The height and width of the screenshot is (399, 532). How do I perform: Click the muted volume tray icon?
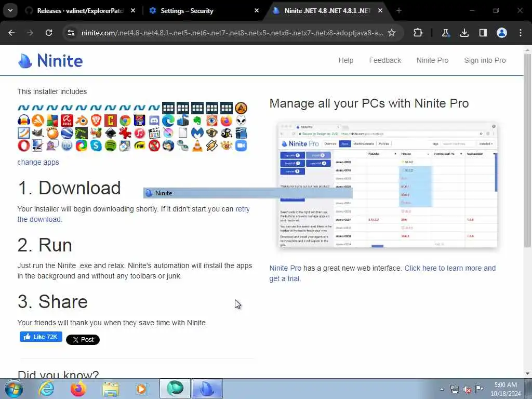[x=467, y=390]
